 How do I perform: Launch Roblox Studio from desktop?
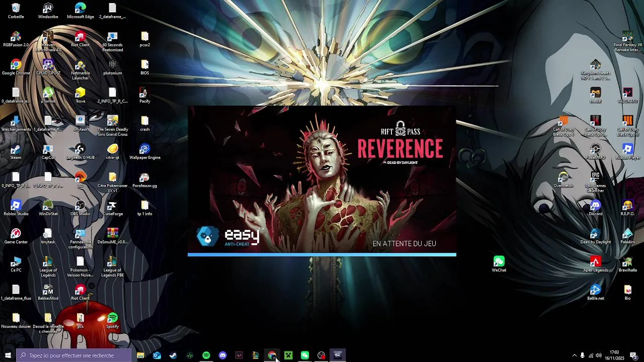tap(16, 208)
